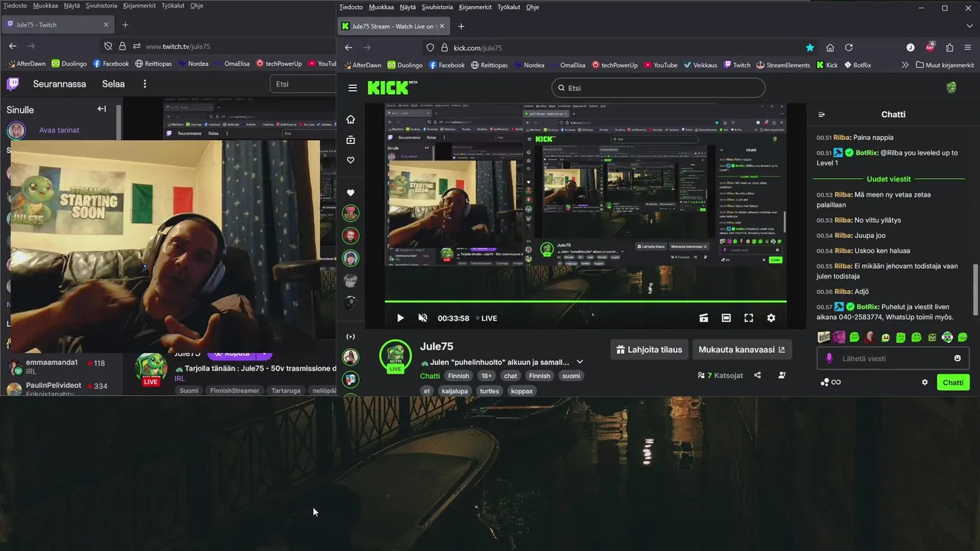Open Kick sidebar following heart icon
Screen dimensions: 980x551
351,160
